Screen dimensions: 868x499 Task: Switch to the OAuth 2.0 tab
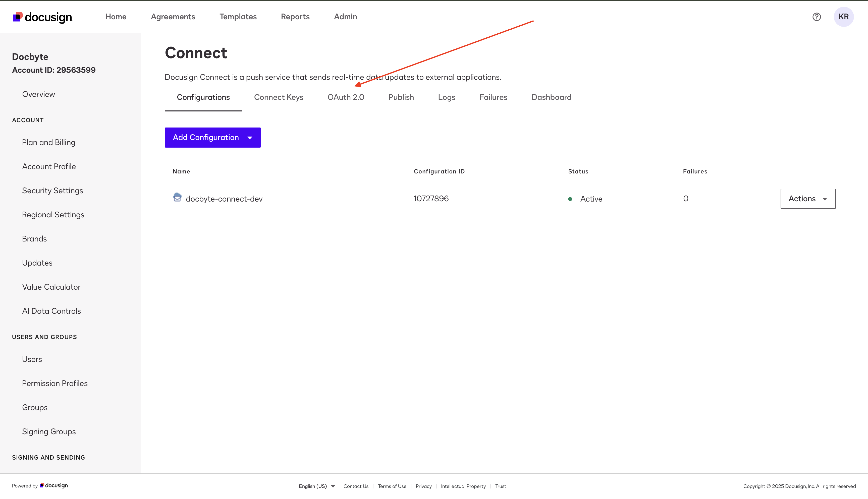click(x=346, y=97)
